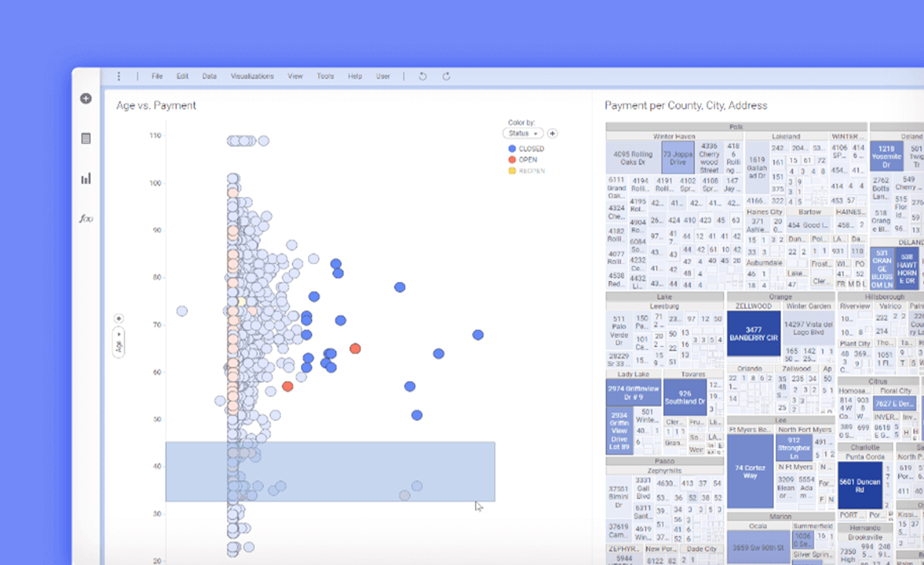Click the Leesburg city header
This screenshot has width=924, height=565.
[665, 306]
